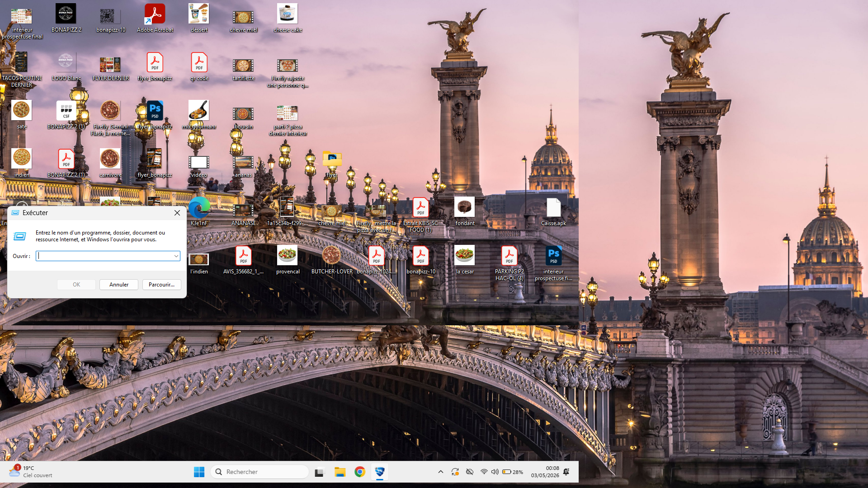Screen dimensions: 868x488
Task: Select the Caisse.apk file icon
Action: coord(553,211)
